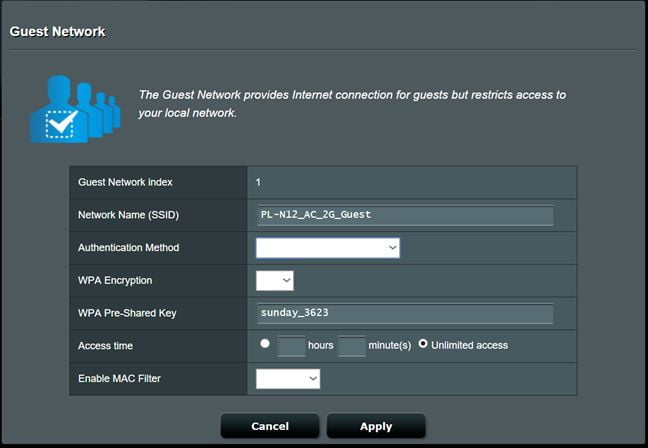Viewport: 648px width, 448px height.
Task: Open the Enable MAC Filter dropdown
Action: coord(288,378)
